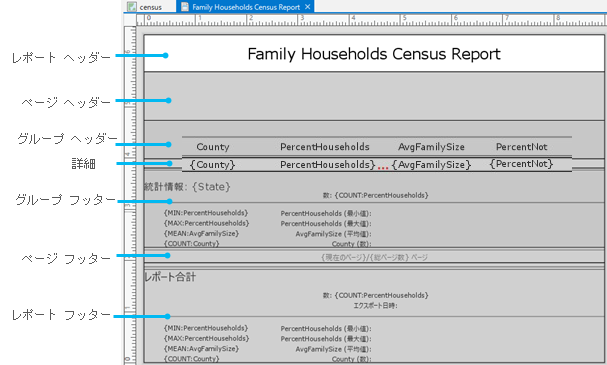607x365 pixels.
Task: Select the レポート合計 text in report footer
Action: click(170, 277)
